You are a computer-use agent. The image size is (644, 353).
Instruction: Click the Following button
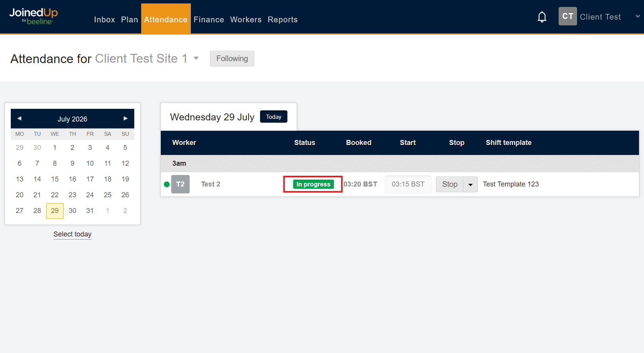pos(232,58)
